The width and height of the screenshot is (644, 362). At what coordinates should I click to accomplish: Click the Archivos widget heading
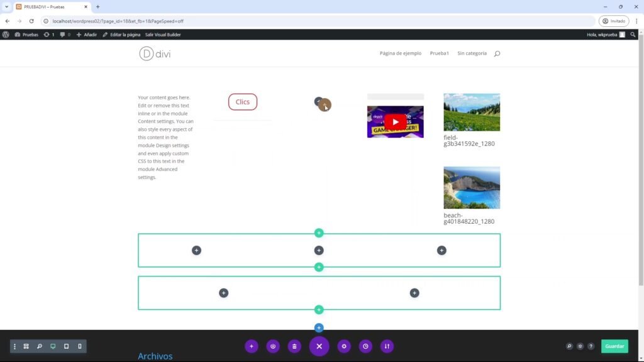(155, 356)
